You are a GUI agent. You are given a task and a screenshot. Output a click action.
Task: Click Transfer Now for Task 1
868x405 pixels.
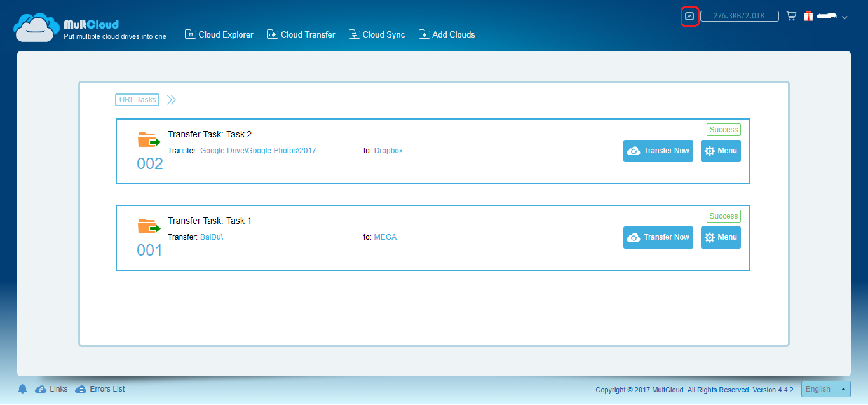pos(658,237)
